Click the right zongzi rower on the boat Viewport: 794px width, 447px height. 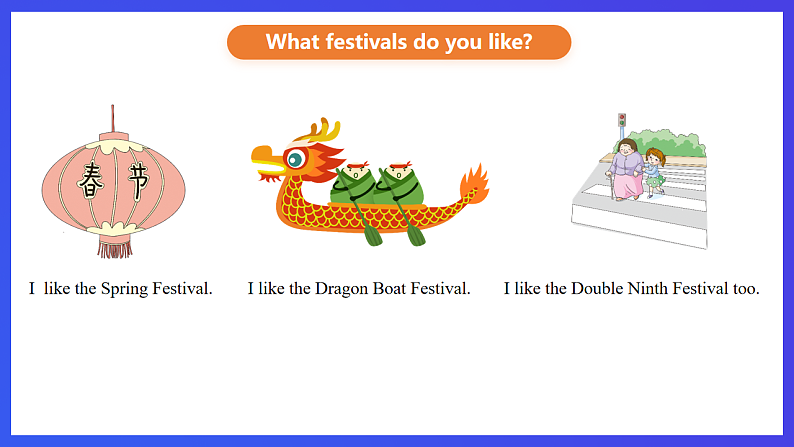coord(399,183)
